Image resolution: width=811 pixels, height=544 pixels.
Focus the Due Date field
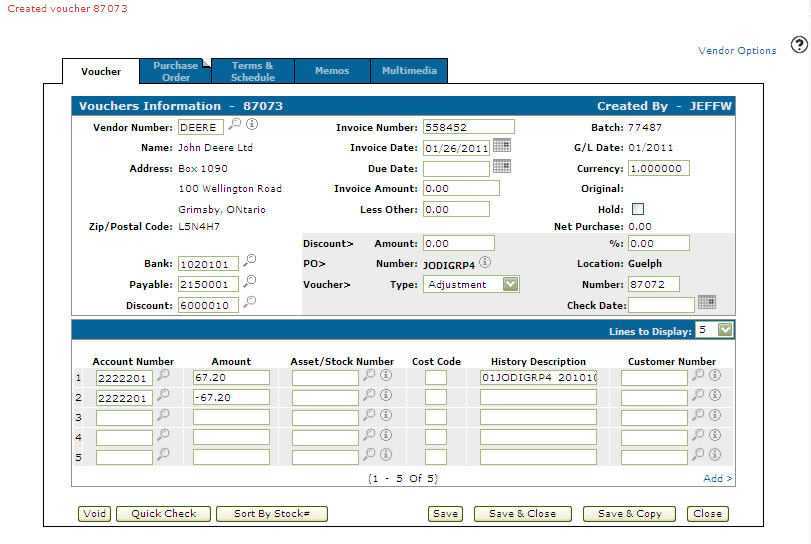(x=456, y=169)
